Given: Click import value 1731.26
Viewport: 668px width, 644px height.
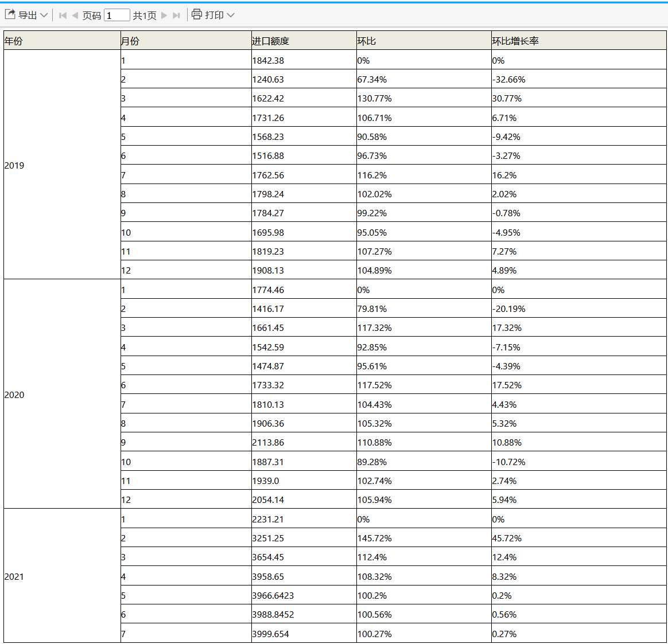Looking at the screenshot, I should 304,117.
